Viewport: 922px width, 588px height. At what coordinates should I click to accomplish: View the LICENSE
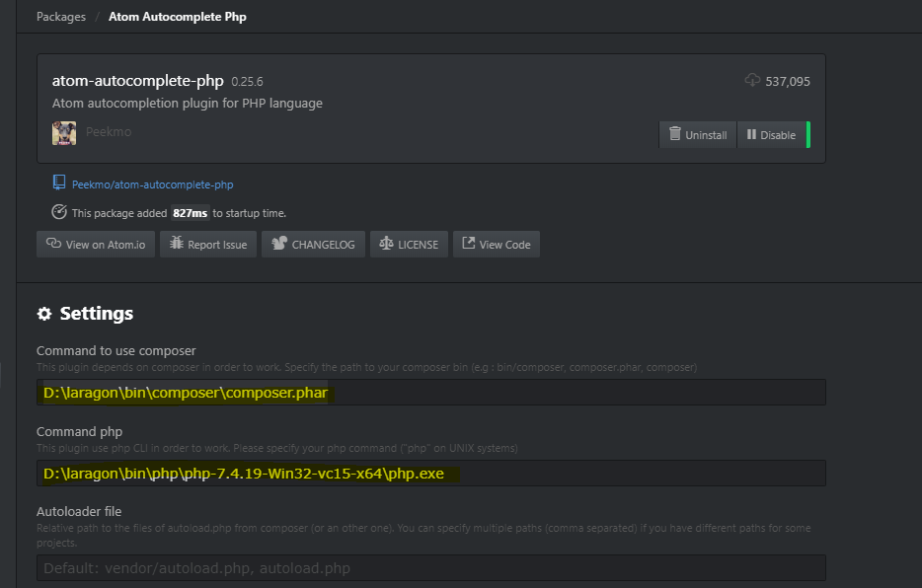pyautogui.click(x=410, y=245)
